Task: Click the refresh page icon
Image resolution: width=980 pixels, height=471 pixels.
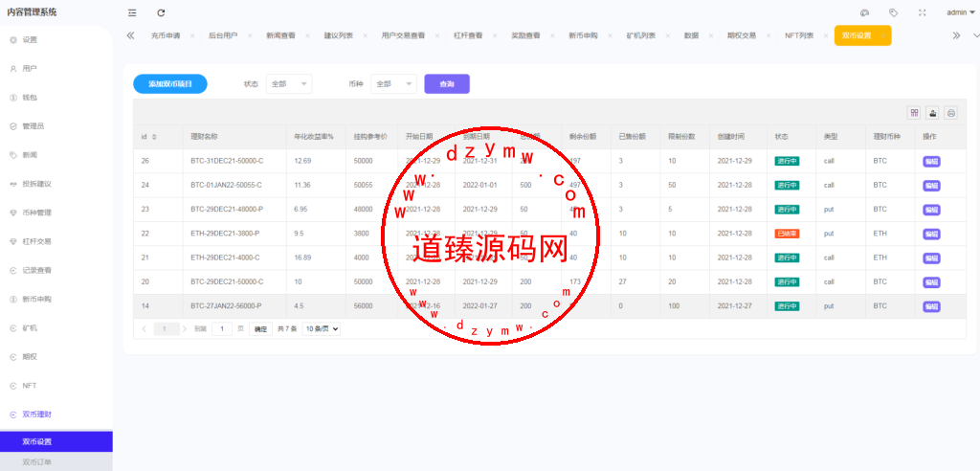Action: click(x=161, y=12)
